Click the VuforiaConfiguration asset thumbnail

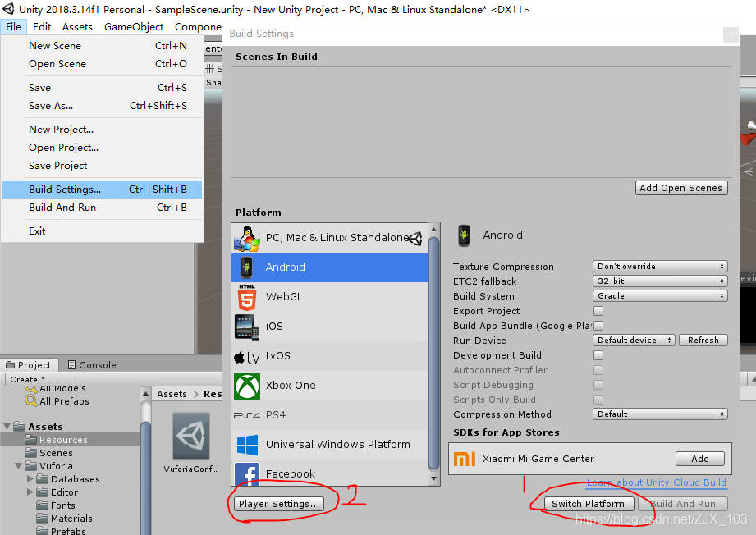pos(191,436)
